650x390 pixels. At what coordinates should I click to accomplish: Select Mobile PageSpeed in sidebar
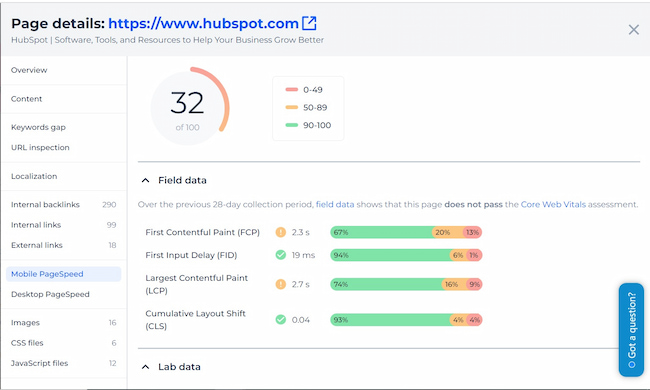pyautogui.click(x=63, y=274)
